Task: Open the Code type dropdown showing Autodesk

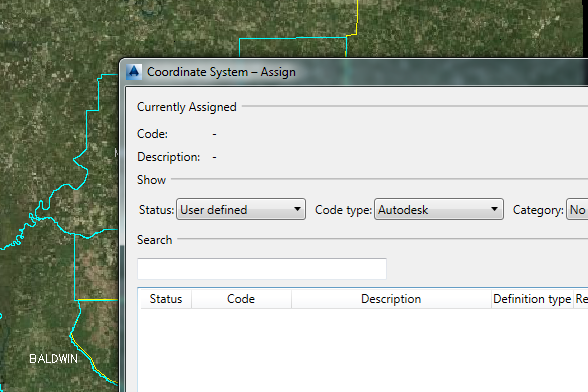Action: click(439, 209)
